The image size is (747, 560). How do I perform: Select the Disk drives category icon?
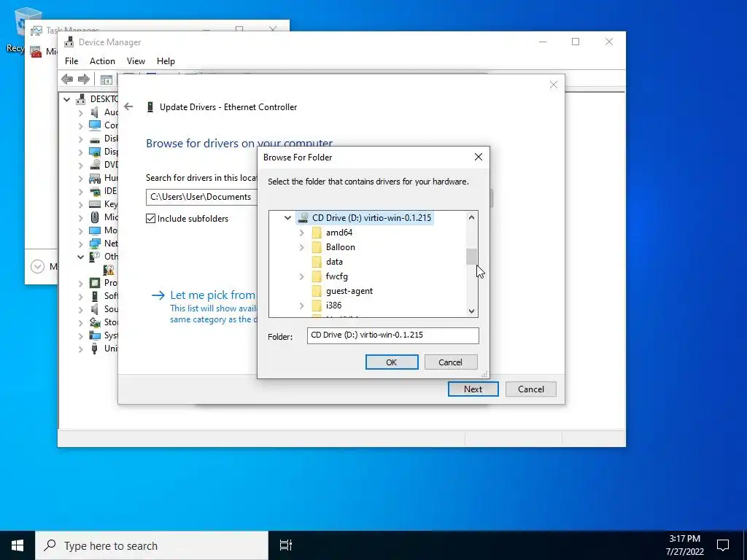coord(95,139)
